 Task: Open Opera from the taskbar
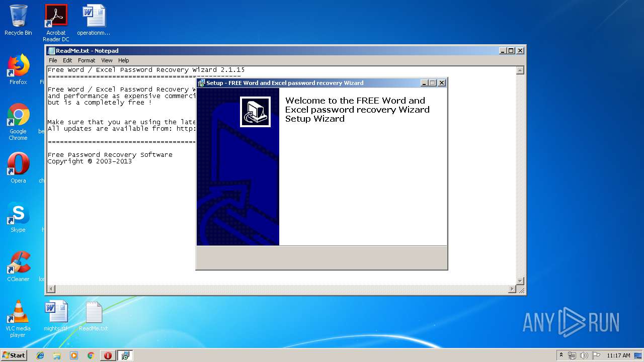(x=108, y=355)
